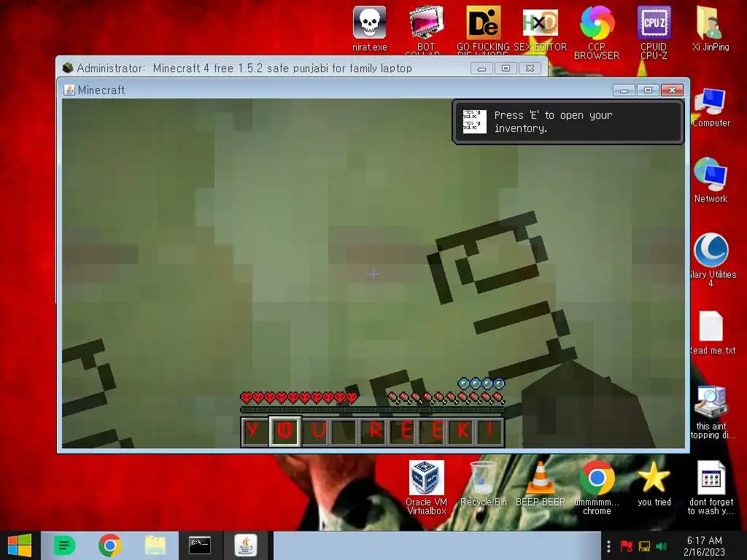Viewport: 747px width, 560px height.
Task: Minimize the Administrator console window
Action: [481, 69]
